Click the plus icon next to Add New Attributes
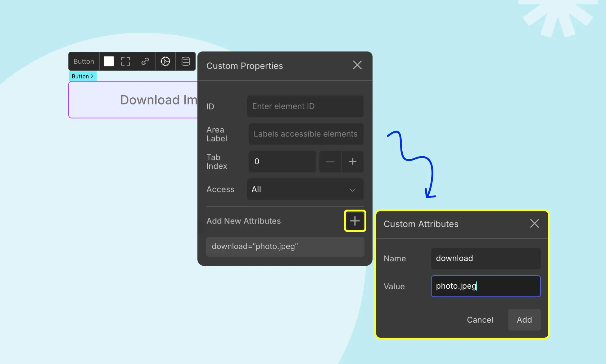 [355, 221]
